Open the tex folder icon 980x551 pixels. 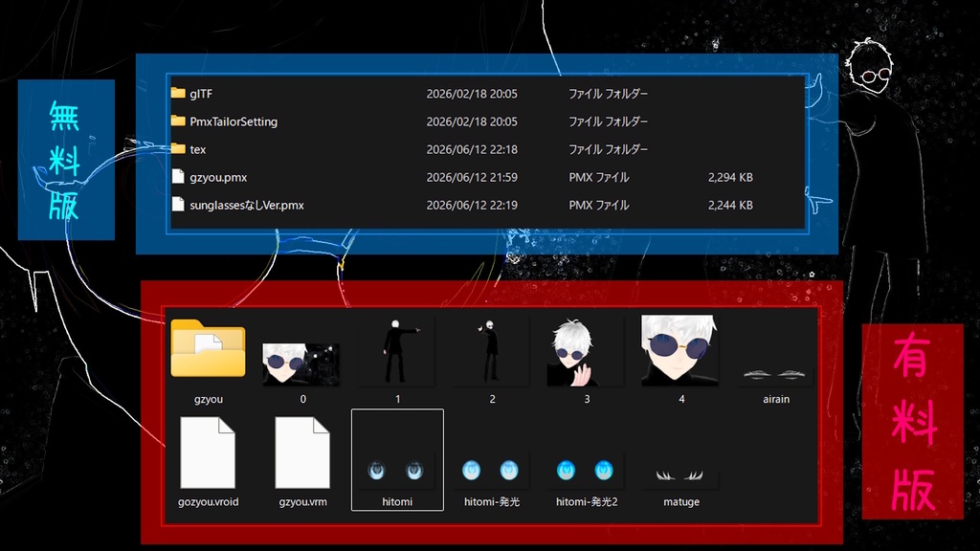point(178,148)
